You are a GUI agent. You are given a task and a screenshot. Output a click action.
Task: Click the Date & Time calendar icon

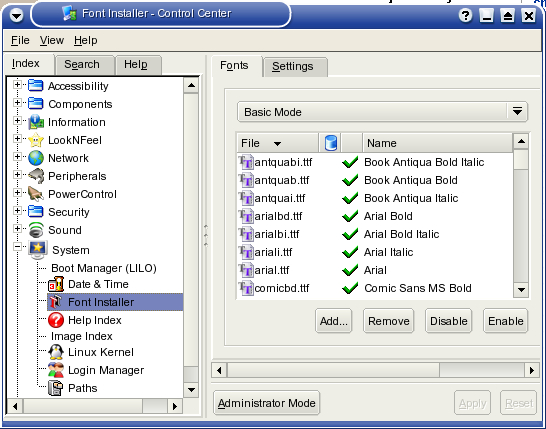pyautogui.click(x=56, y=284)
